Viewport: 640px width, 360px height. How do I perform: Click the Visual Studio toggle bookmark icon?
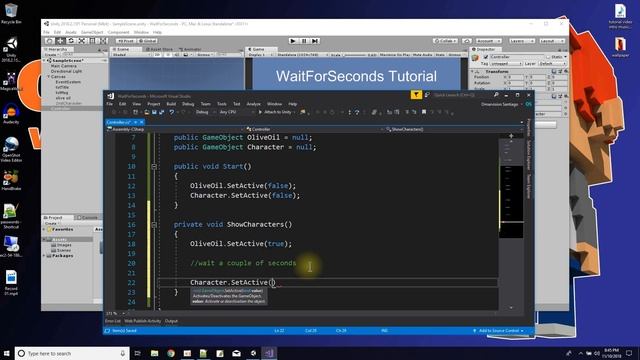click(424, 112)
